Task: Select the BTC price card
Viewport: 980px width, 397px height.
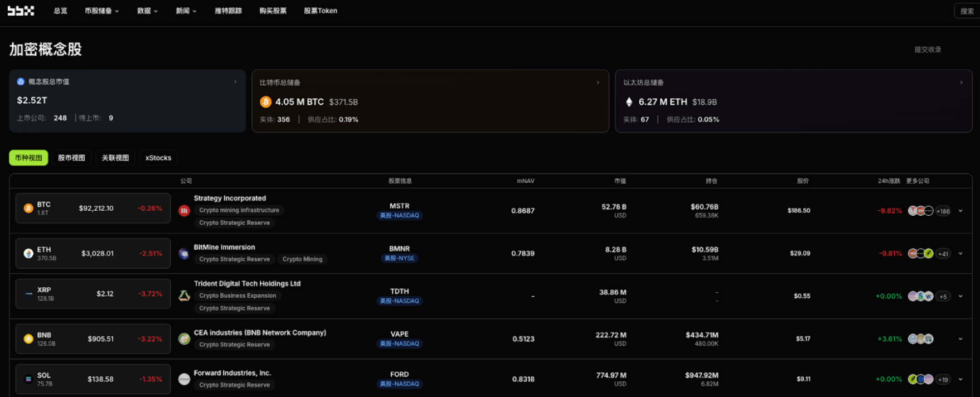Action: click(93, 209)
